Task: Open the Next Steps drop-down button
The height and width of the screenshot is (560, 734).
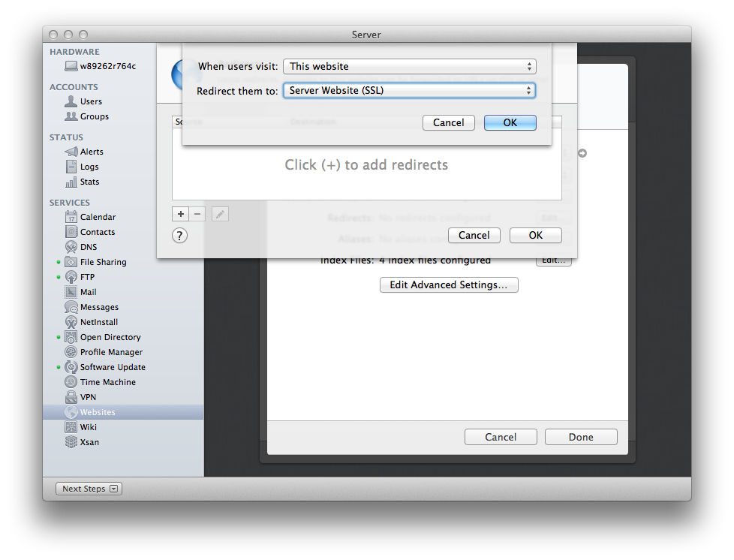Action: [x=89, y=489]
